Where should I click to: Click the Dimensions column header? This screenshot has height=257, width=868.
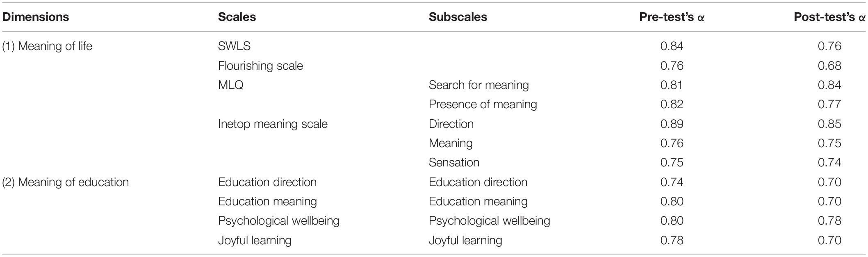pyautogui.click(x=36, y=17)
